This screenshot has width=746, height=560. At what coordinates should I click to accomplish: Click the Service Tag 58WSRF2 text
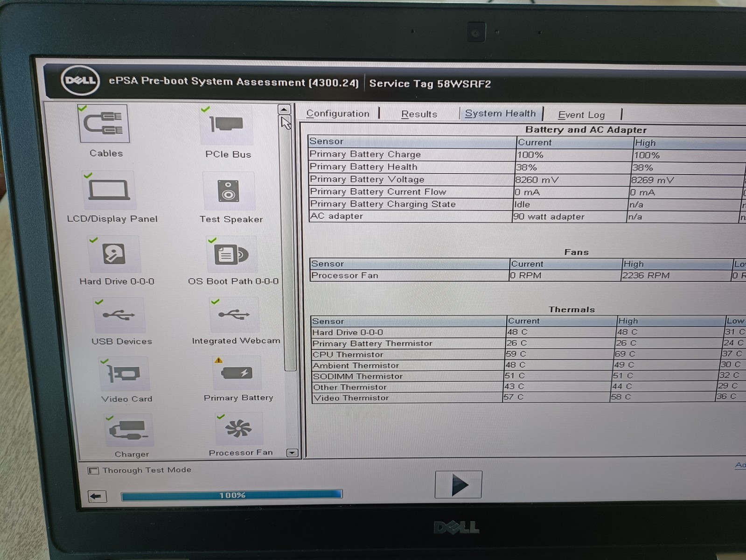[430, 84]
